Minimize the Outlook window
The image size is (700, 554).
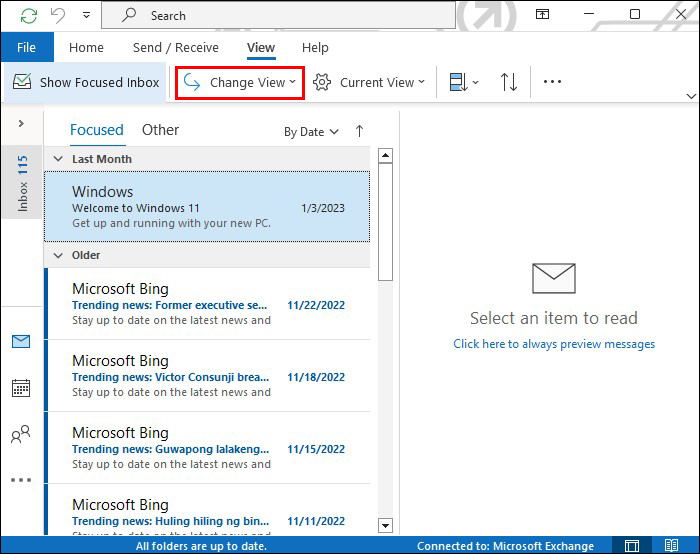tap(589, 14)
